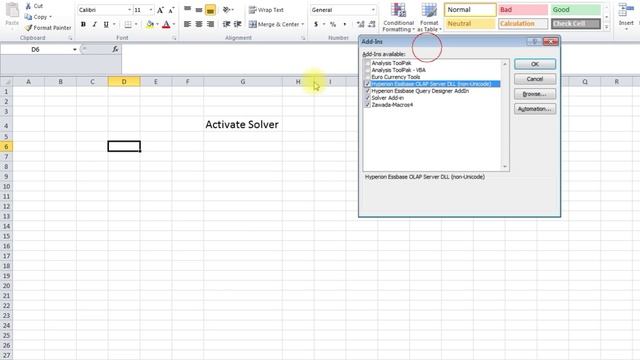Apply the Good cell style

click(x=576, y=10)
